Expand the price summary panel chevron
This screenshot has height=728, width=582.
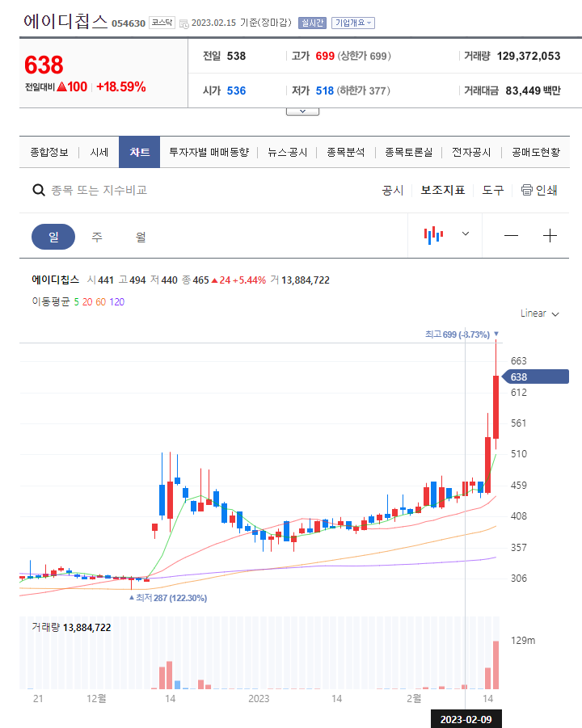pyautogui.click(x=303, y=110)
